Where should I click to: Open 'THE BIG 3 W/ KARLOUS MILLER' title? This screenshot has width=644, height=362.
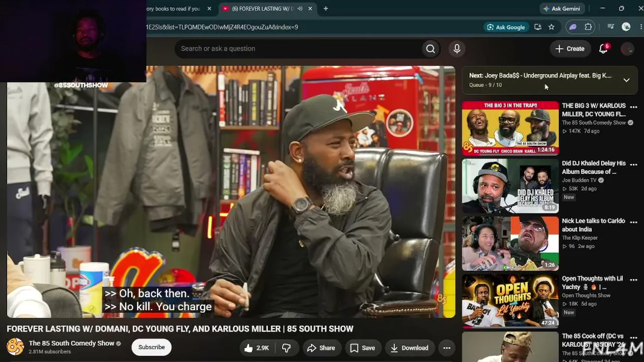click(x=594, y=110)
